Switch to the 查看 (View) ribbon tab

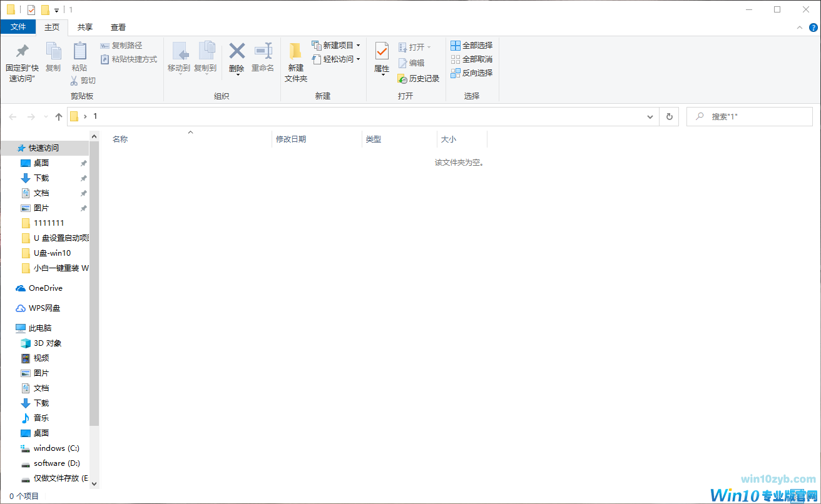[118, 27]
